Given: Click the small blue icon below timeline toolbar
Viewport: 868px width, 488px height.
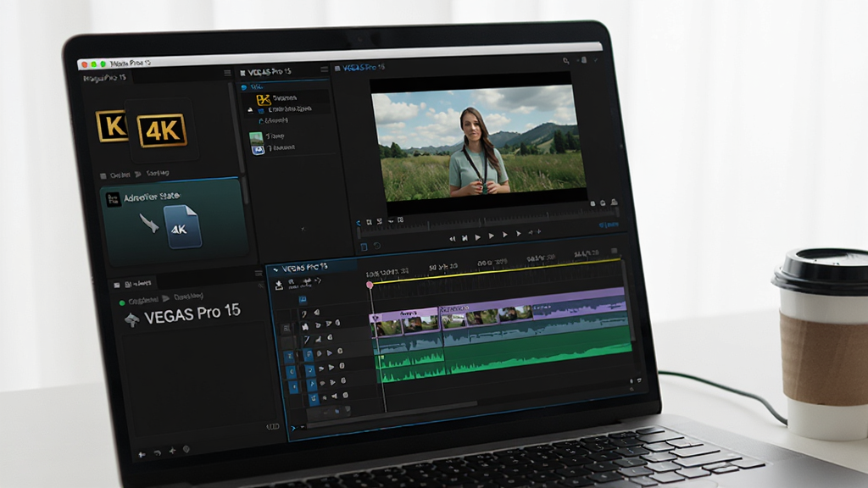Looking at the screenshot, I should [303, 300].
